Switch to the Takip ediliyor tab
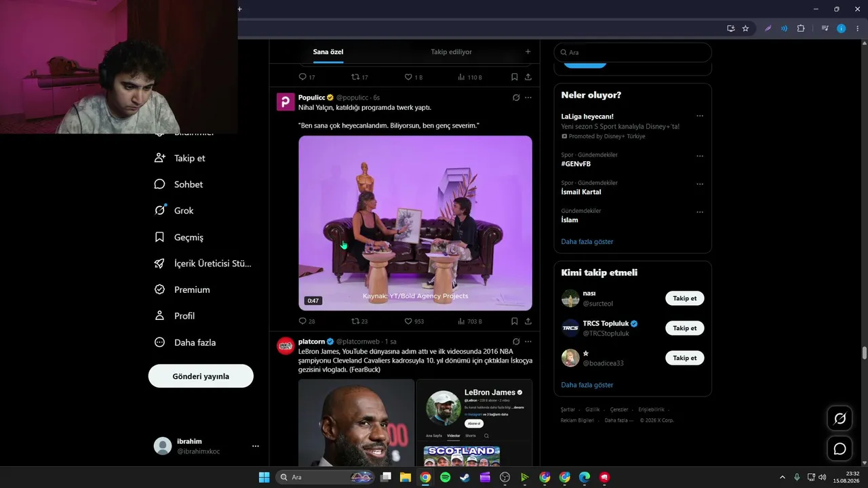The image size is (868, 488). [451, 52]
